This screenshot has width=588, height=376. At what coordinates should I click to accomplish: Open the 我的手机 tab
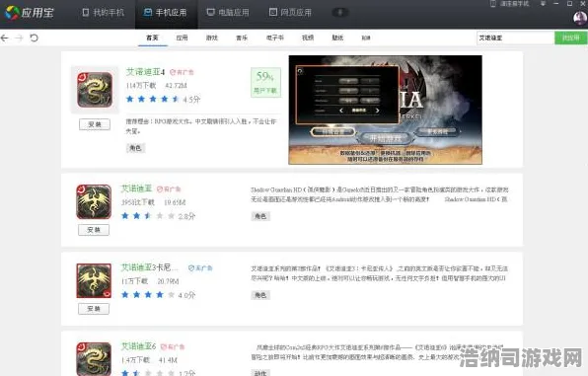[x=103, y=13]
